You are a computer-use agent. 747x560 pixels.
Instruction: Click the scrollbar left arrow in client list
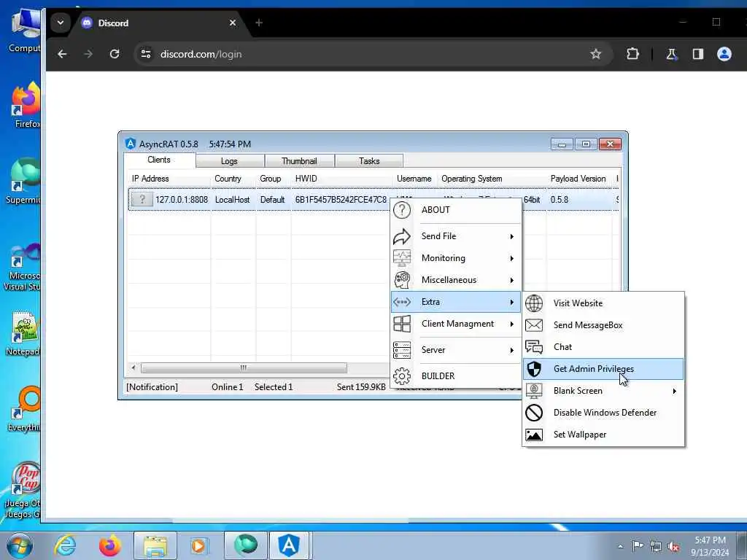[x=134, y=367]
